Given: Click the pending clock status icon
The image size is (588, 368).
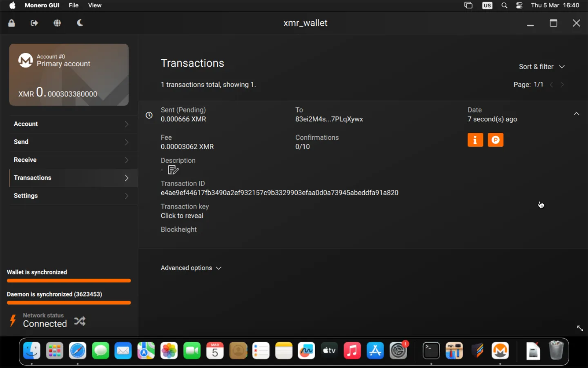Looking at the screenshot, I should [149, 115].
